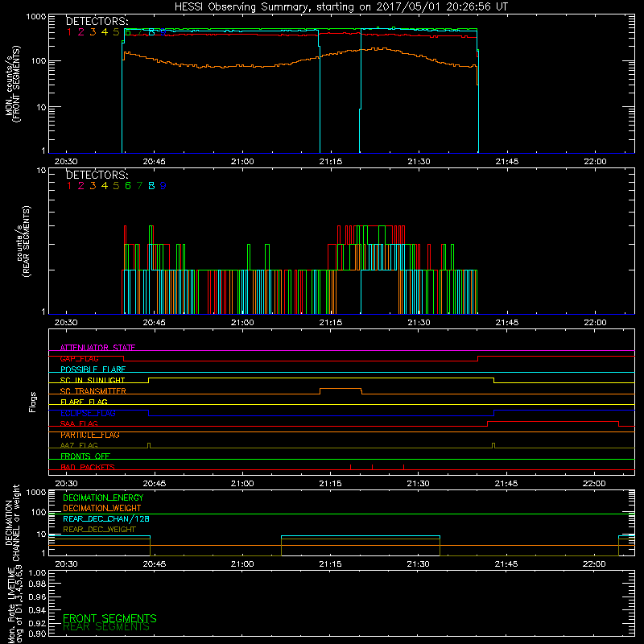Select orange detector number 3 in the front segments legend
Image resolution: width=644 pixels, height=644 pixels.
coord(93,32)
